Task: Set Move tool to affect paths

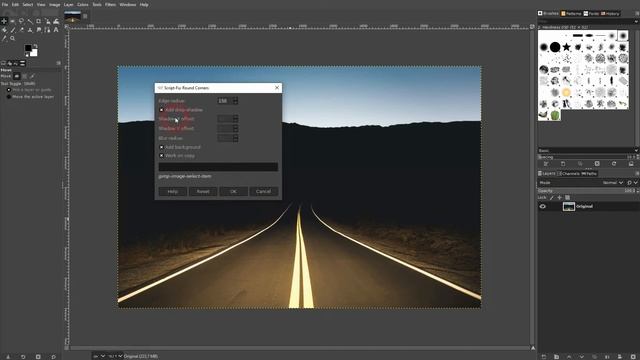Action: point(32,76)
